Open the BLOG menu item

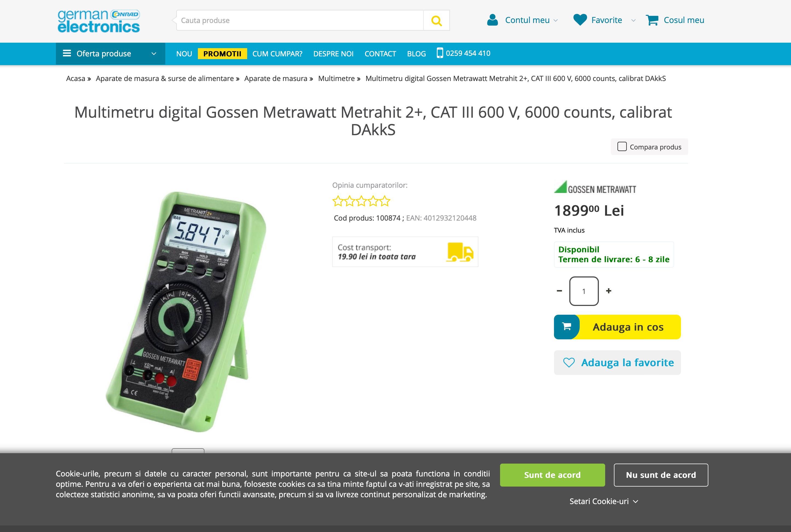click(416, 54)
